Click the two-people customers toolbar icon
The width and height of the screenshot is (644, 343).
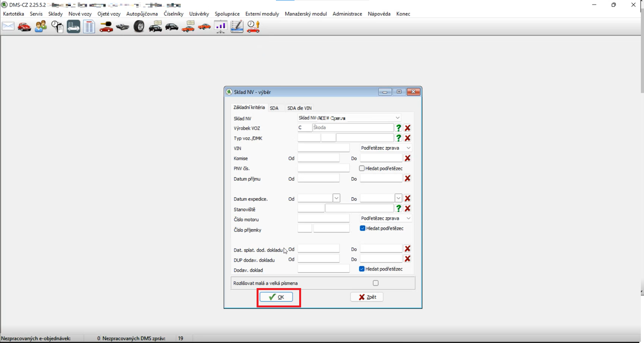(41, 26)
